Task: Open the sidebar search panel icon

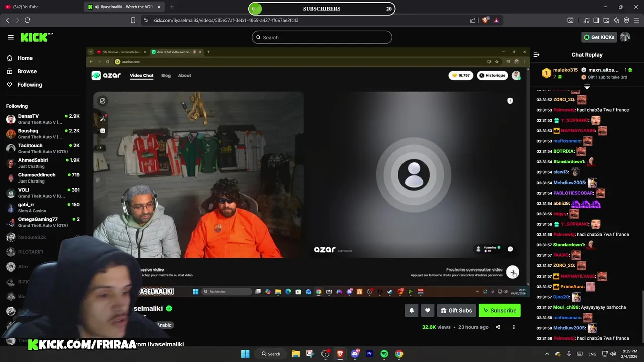Action: 570,20
